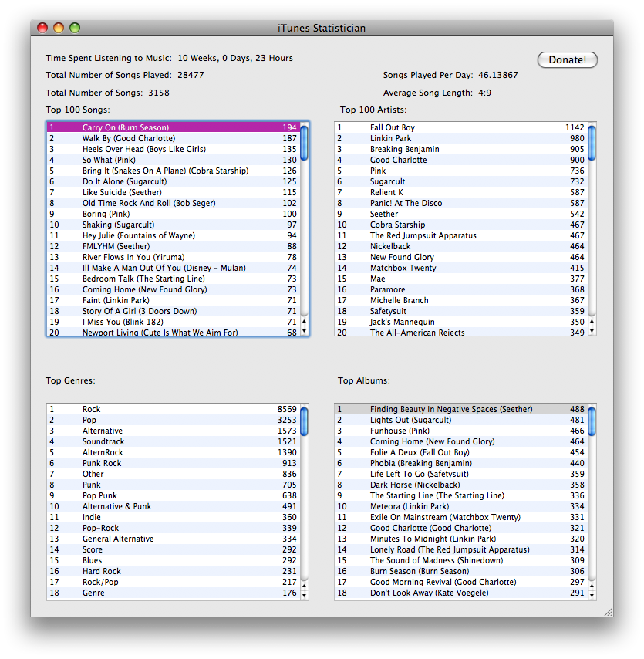Select genre Punk Rock
Image resolution: width=644 pixels, height=659 pixels.
tap(174, 463)
